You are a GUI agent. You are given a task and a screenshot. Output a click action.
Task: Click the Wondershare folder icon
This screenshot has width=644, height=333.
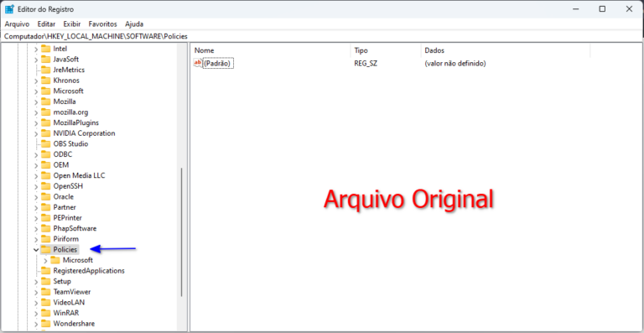click(45, 324)
